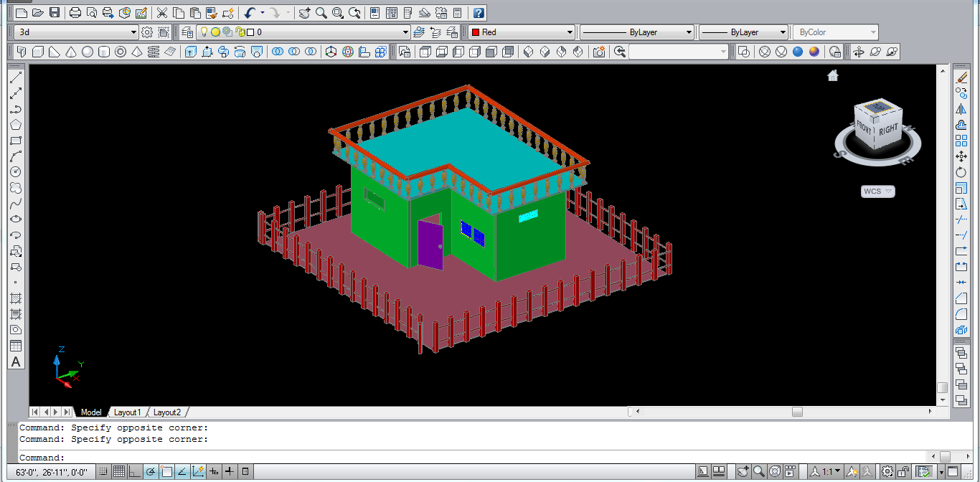Image resolution: width=980 pixels, height=482 pixels.
Task: Toggle the toolbar lock icon in status bar
Action: coord(905,471)
